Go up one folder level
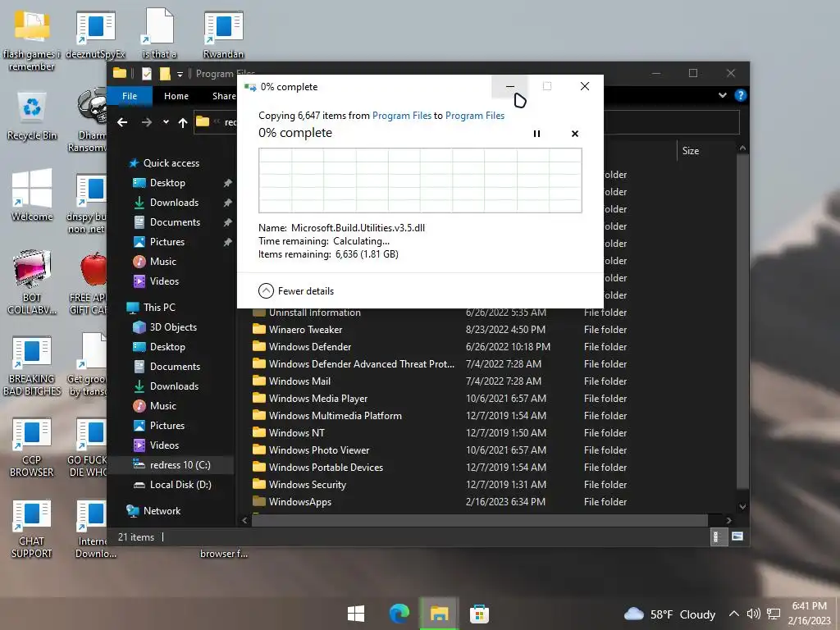 (x=183, y=123)
